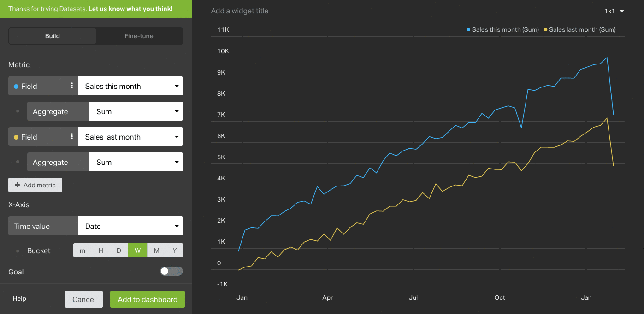Image resolution: width=644 pixels, height=314 pixels.
Task: Switch to the Fine-tune tab
Action: pos(139,36)
